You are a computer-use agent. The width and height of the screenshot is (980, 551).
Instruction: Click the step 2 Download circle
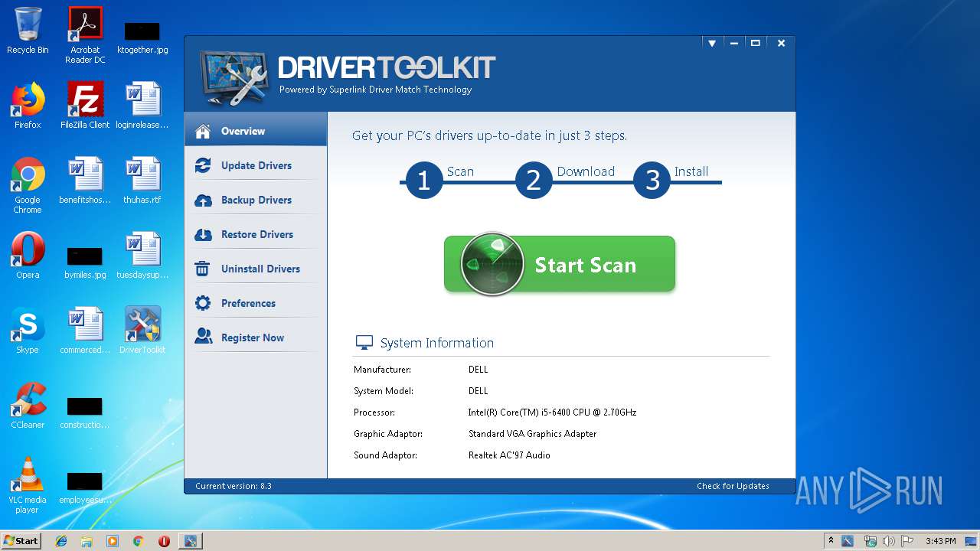(534, 181)
